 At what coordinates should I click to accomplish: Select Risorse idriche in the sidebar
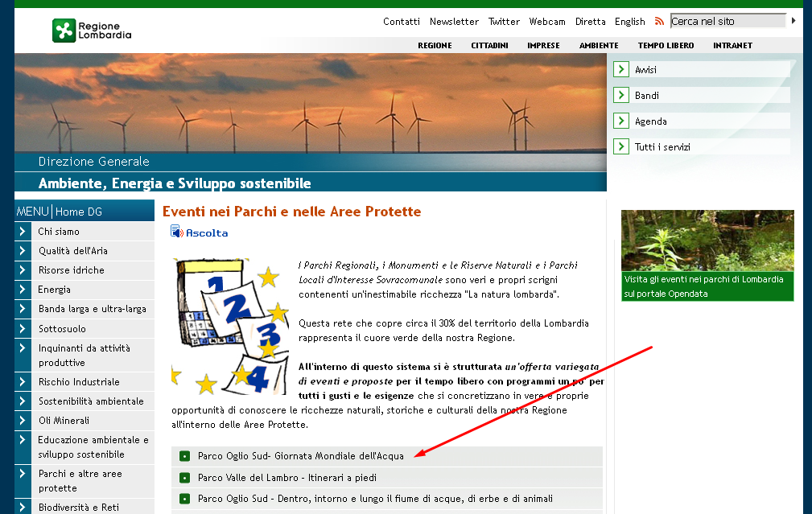coord(72,270)
